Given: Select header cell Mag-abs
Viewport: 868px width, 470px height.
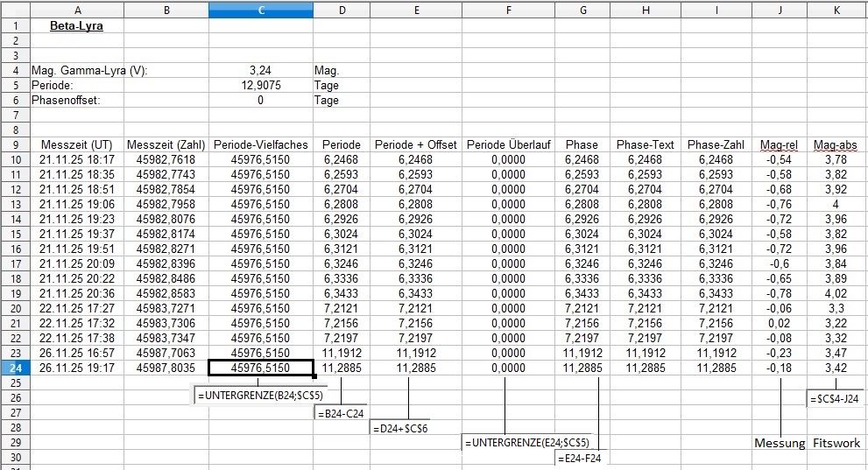Looking at the screenshot, I should point(836,145).
